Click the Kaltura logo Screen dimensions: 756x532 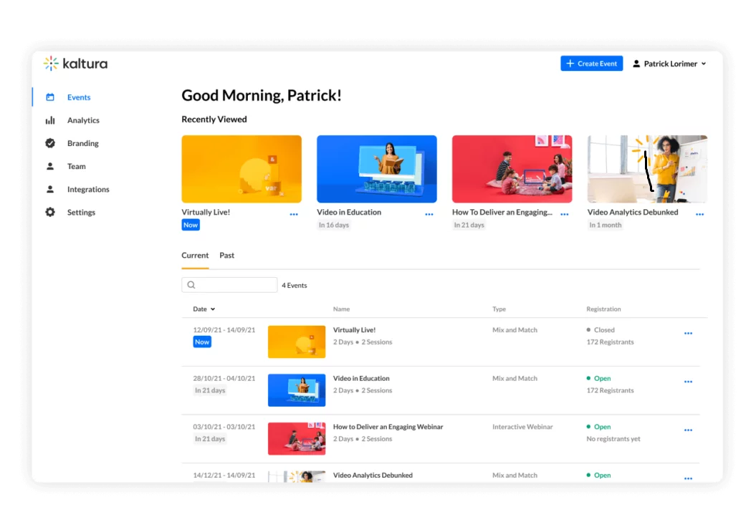75,64
